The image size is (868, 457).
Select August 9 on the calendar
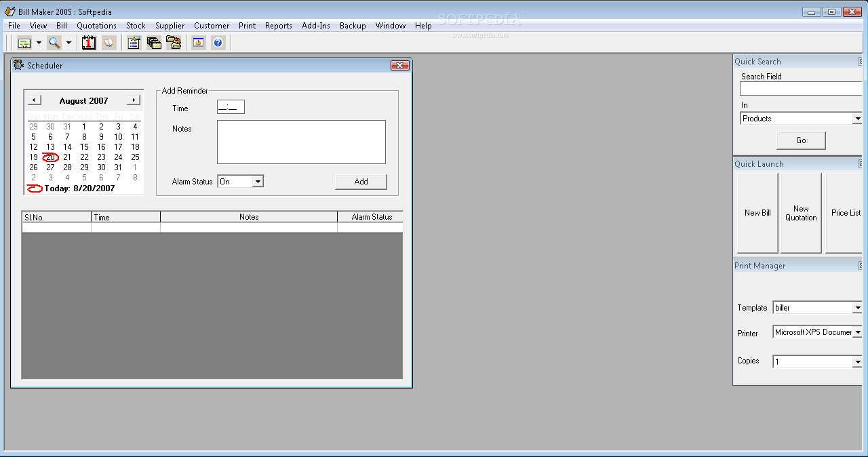tap(101, 137)
